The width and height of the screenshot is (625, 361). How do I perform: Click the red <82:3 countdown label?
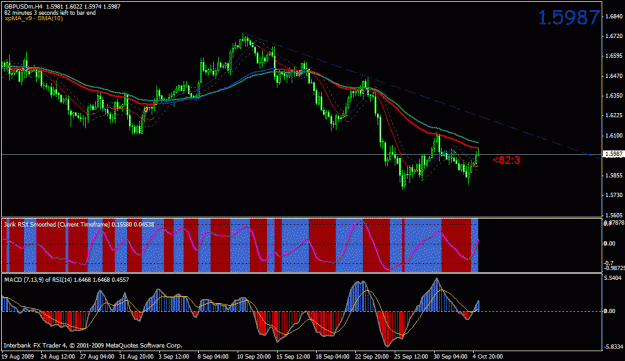pyautogui.click(x=506, y=160)
